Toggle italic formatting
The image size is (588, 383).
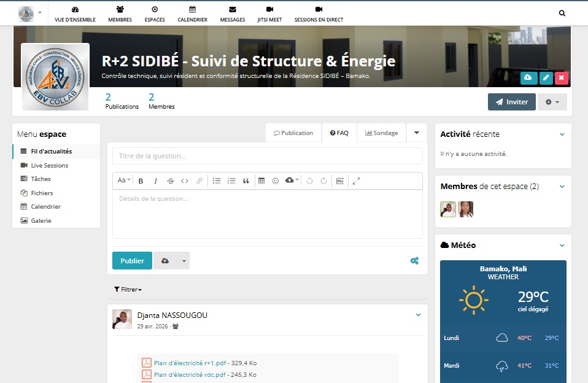[x=156, y=181]
